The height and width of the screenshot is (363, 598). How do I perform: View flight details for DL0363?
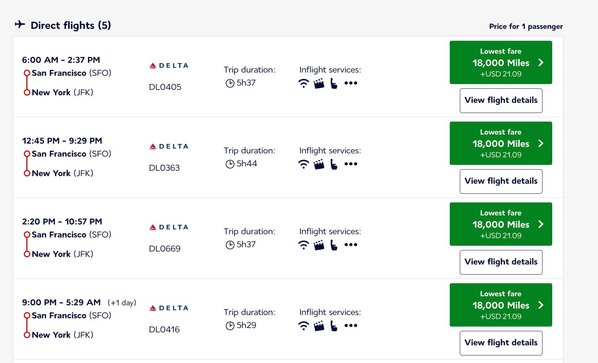coord(501,182)
